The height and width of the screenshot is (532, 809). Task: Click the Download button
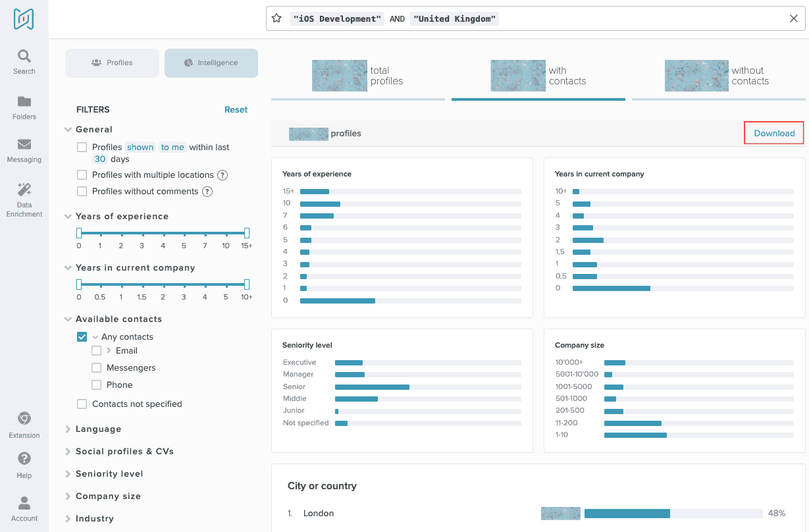click(774, 133)
